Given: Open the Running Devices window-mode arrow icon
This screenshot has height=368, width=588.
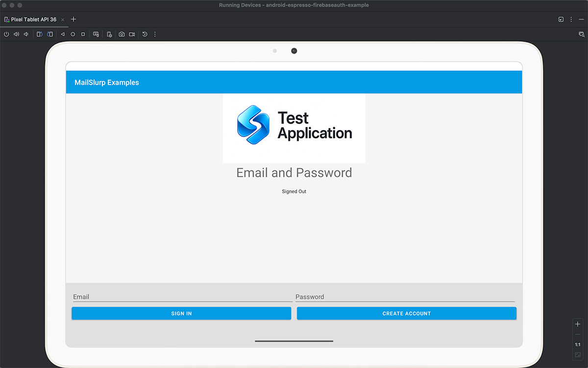Looking at the screenshot, I should 561,19.
